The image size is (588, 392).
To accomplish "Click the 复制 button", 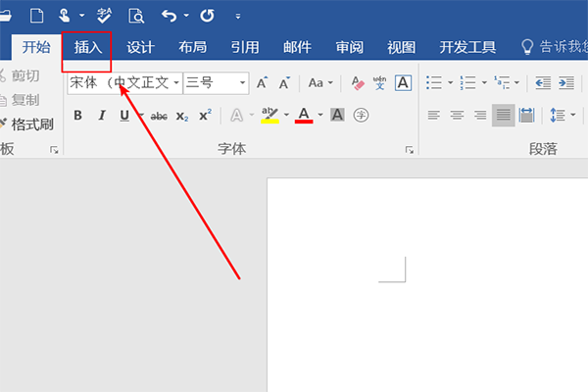I will (x=20, y=100).
